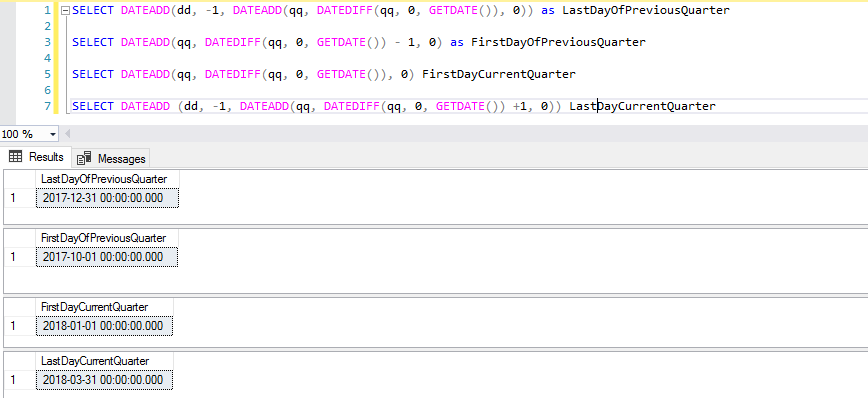Viewport: 868px width, 398px height.
Task: Click line number 7 in the editor
Action: (x=47, y=106)
